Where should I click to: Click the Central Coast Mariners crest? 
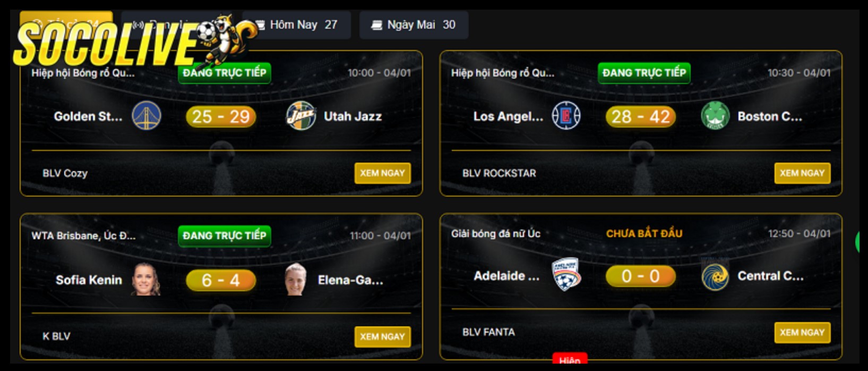click(x=715, y=275)
